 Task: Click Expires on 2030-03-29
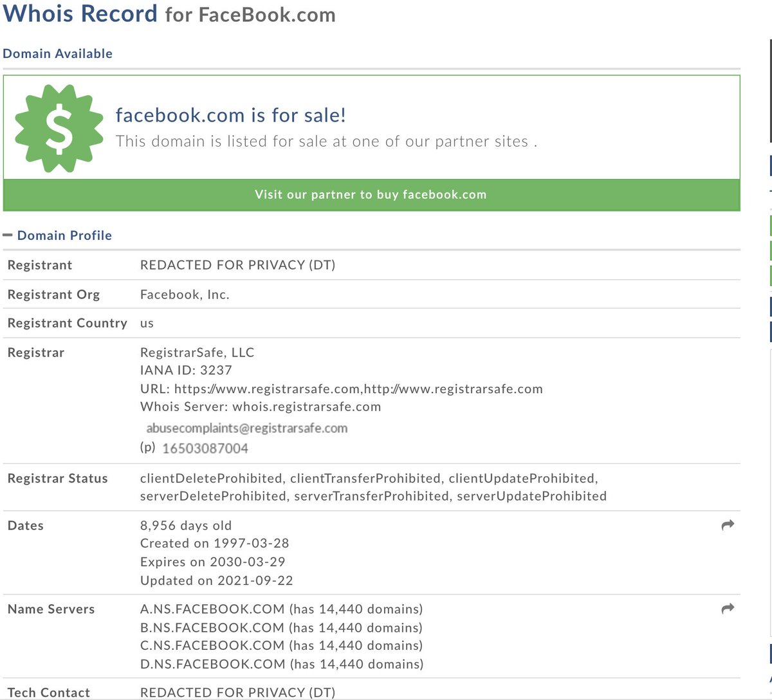[212, 562]
